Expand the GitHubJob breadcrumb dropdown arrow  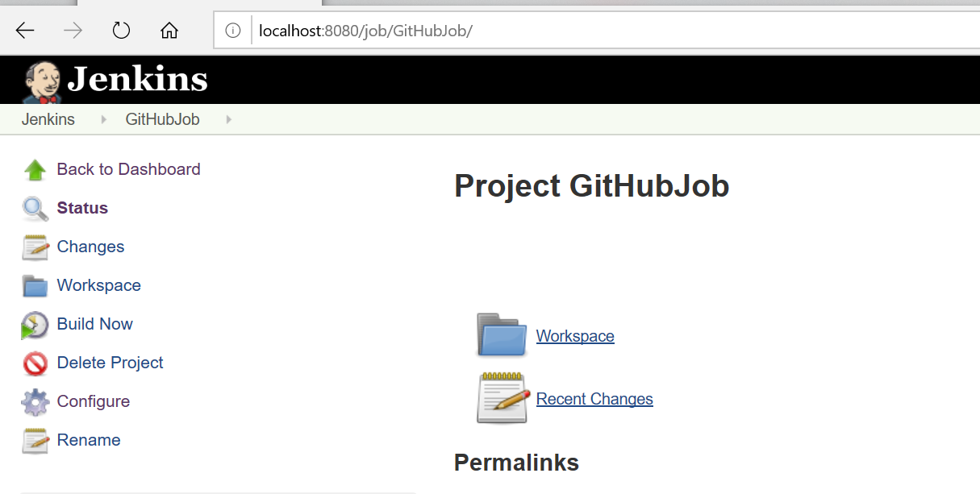coord(229,120)
